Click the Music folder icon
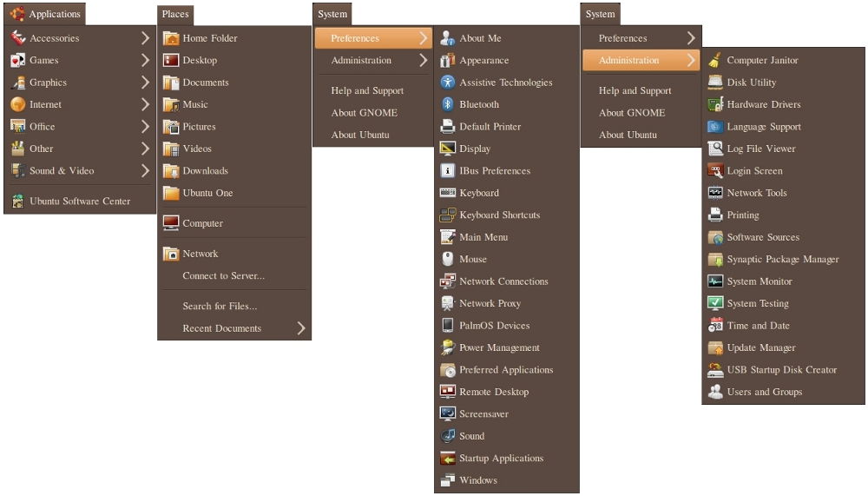This screenshot has height=496, width=868. click(171, 104)
